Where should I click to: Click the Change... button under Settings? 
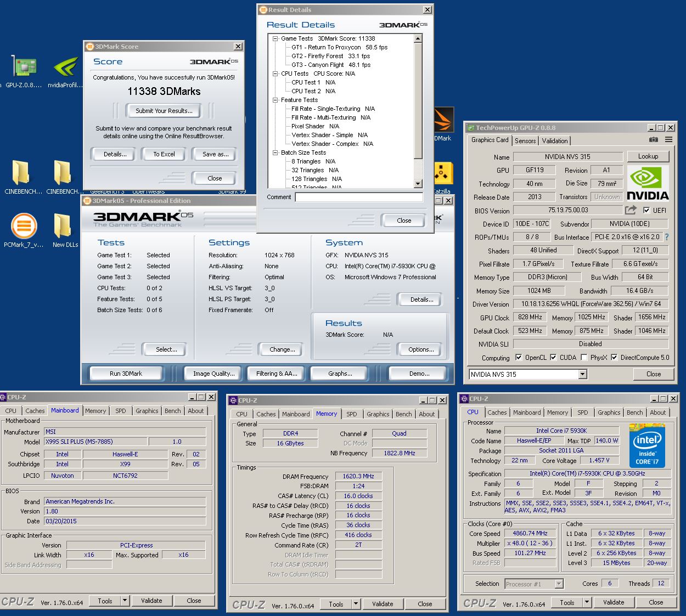click(x=282, y=349)
